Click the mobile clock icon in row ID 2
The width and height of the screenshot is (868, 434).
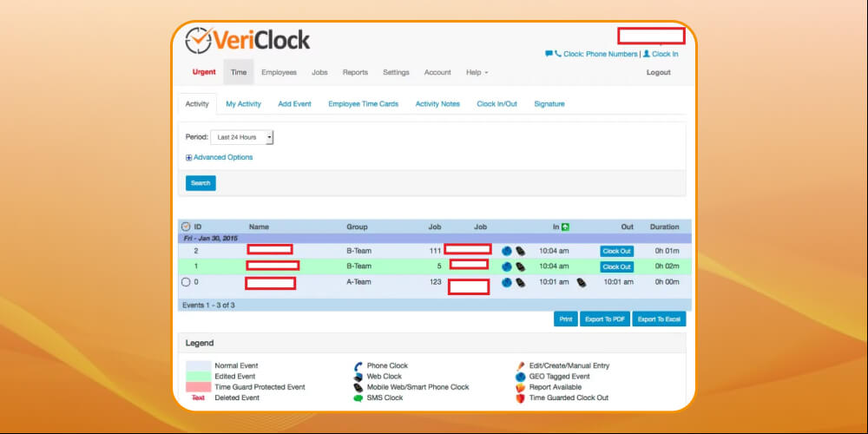520,251
